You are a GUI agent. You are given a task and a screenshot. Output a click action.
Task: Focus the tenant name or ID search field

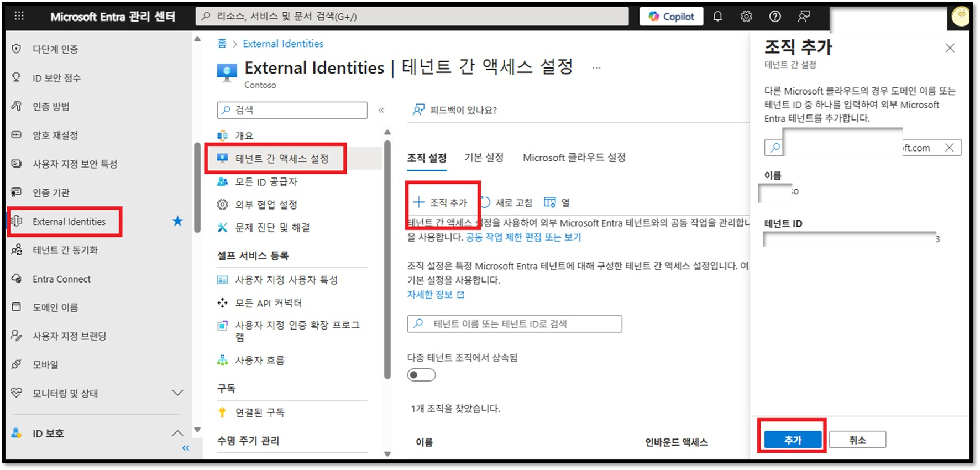pyautogui.click(x=515, y=324)
